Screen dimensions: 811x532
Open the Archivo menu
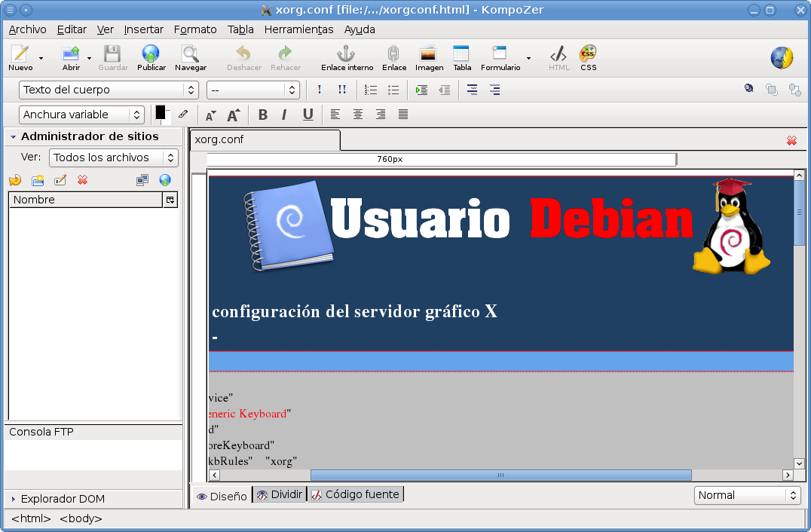pos(27,29)
